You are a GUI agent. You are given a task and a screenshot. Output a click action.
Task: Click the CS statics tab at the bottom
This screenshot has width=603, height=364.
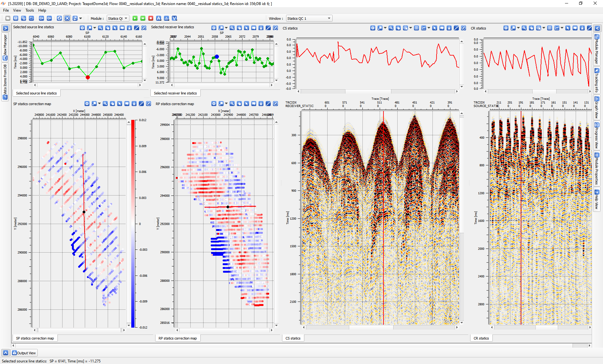pos(293,338)
